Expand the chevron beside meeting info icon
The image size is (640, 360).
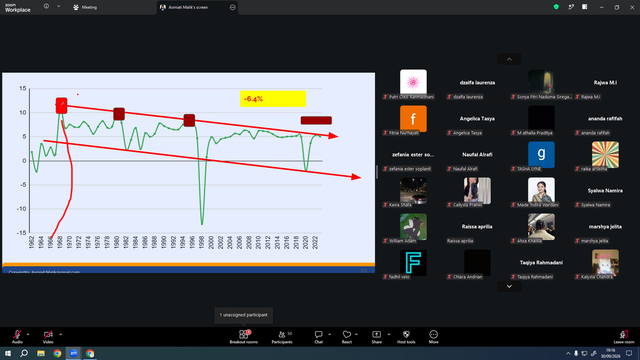click(x=58, y=7)
